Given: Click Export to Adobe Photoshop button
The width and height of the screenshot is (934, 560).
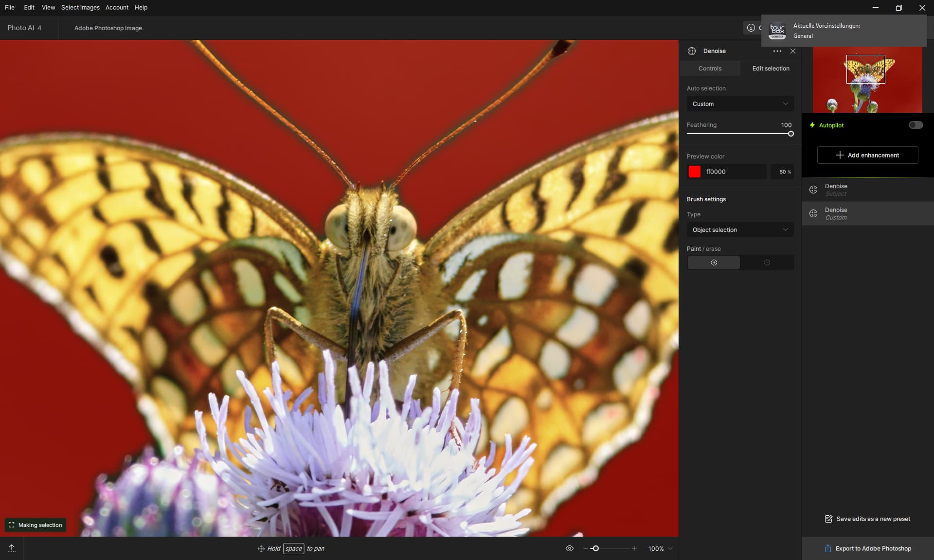Looking at the screenshot, I should coord(867,548).
